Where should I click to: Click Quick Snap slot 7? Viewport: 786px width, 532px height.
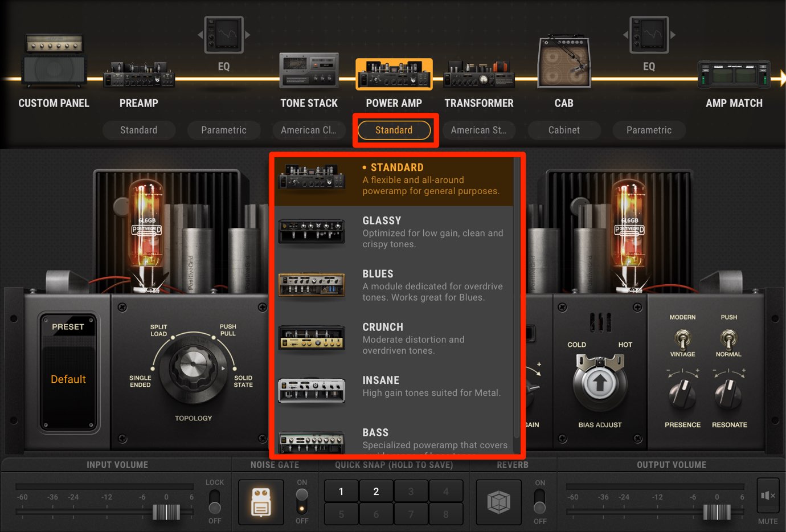click(x=411, y=514)
